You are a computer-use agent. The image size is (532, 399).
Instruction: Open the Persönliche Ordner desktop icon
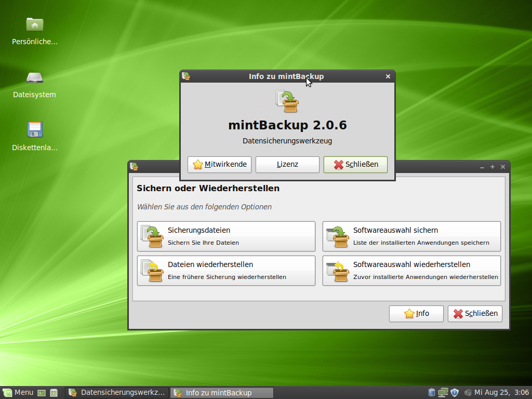34,24
